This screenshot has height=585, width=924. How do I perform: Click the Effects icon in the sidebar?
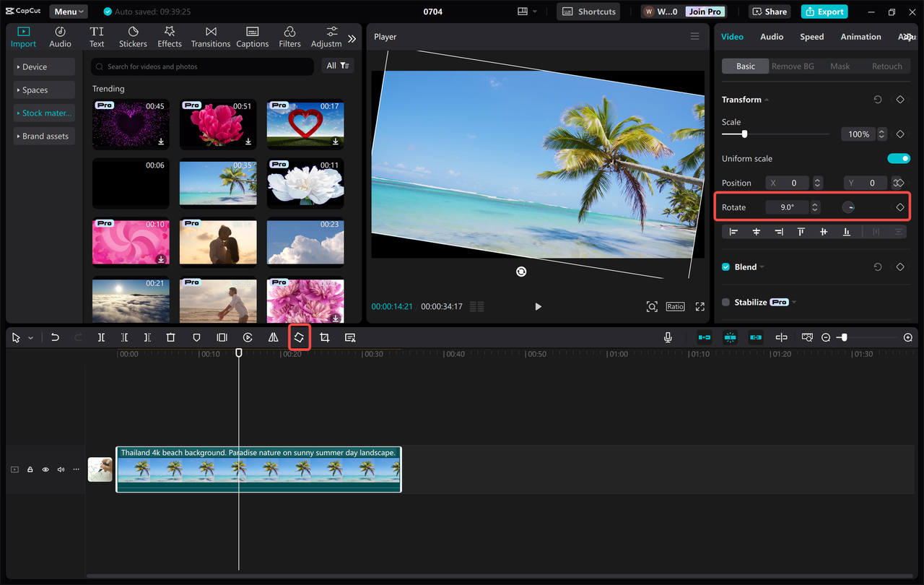tap(169, 36)
